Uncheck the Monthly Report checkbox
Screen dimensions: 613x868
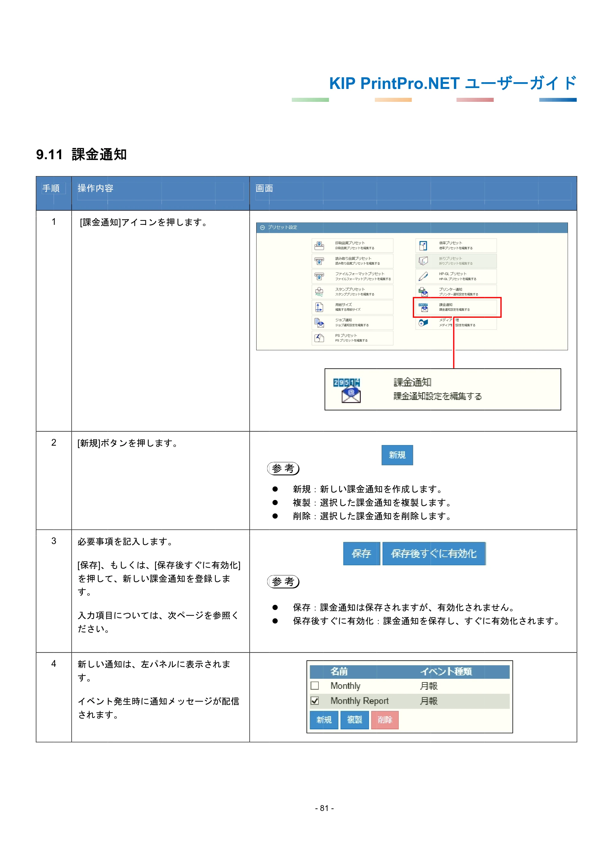click(x=314, y=701)
